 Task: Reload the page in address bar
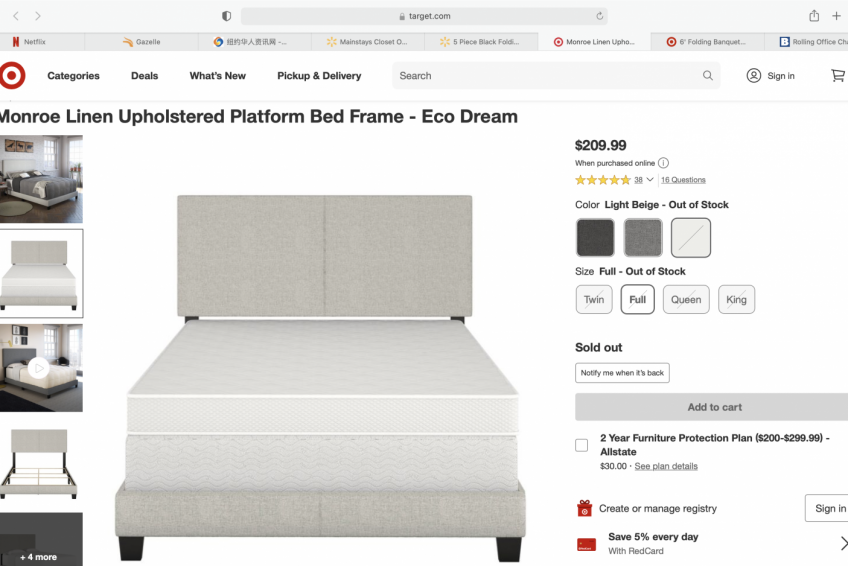(599, 16)
